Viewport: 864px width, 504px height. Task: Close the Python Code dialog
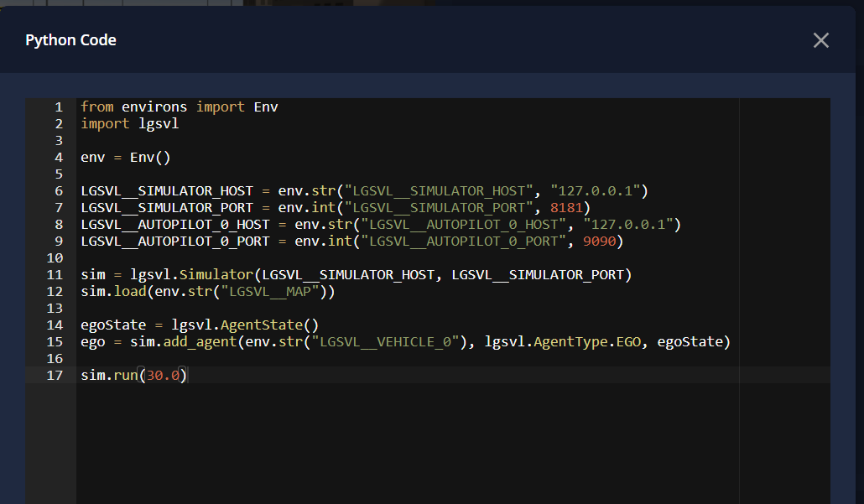click(x=821, y=40)
